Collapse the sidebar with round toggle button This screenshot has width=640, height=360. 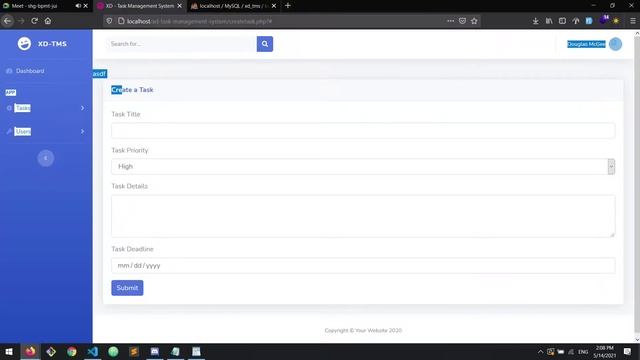click(46, 158)
